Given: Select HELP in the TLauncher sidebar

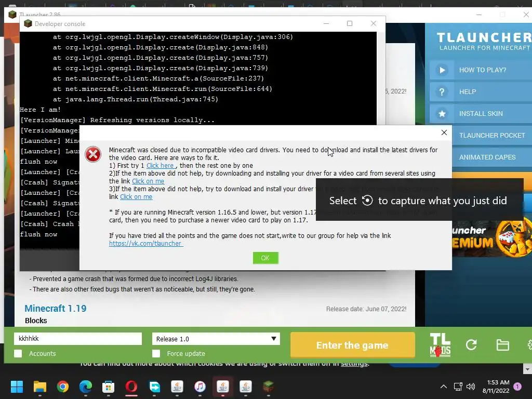Looking at the screenshot, I should click(x=481, y=91).
